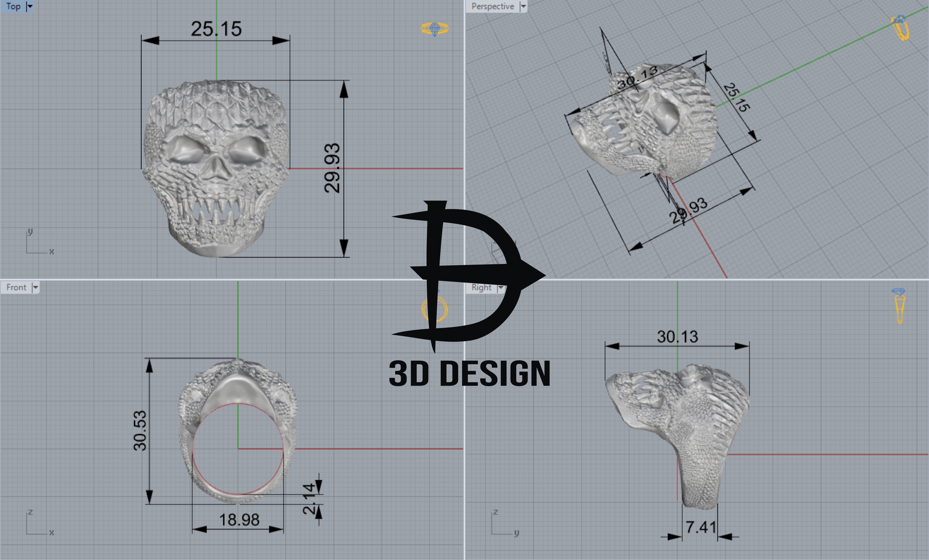Open the Right viewport dropdown arrow
929x560 pixels.
[501, 287]
